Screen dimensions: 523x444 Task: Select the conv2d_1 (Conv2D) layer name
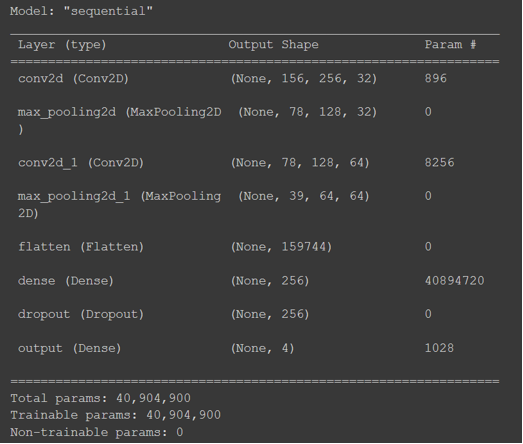[81, 163]
